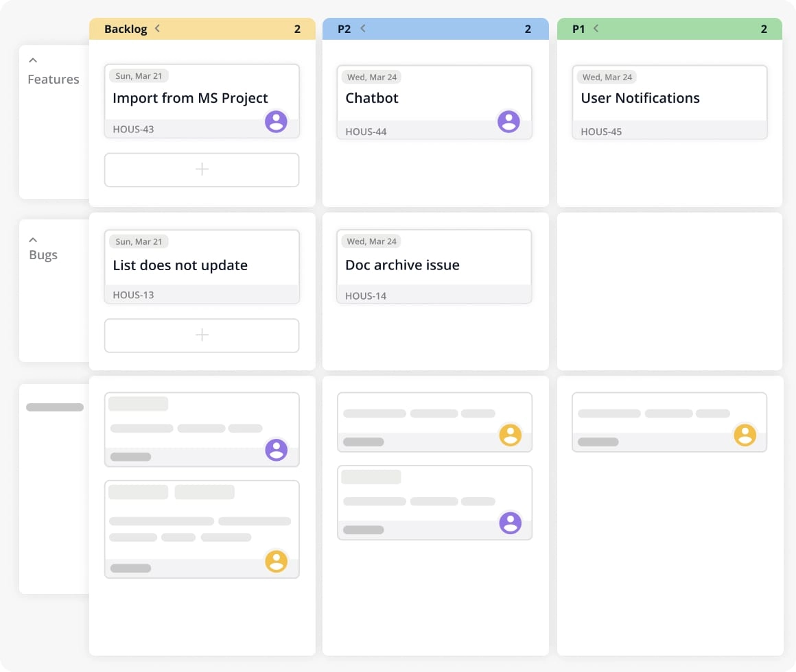This screenshot has width=796, height=672.
Task: Collapse the Bugs swimlane
Action: (x=33, y=239)
